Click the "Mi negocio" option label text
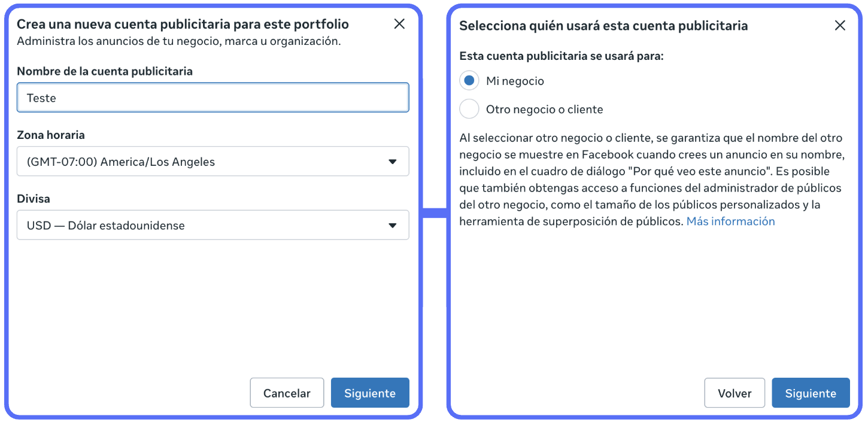The image size is (868, 425). click(515, 81)
